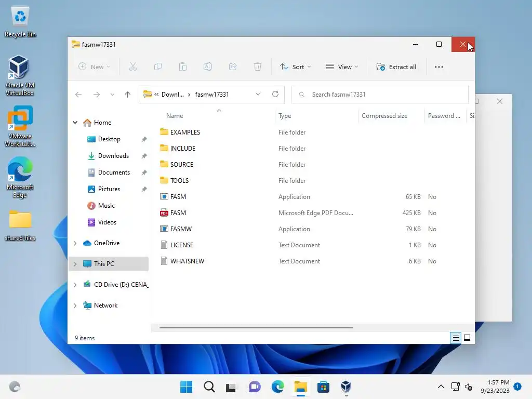Click the Search fasmw17331 field

pos(380,95)
